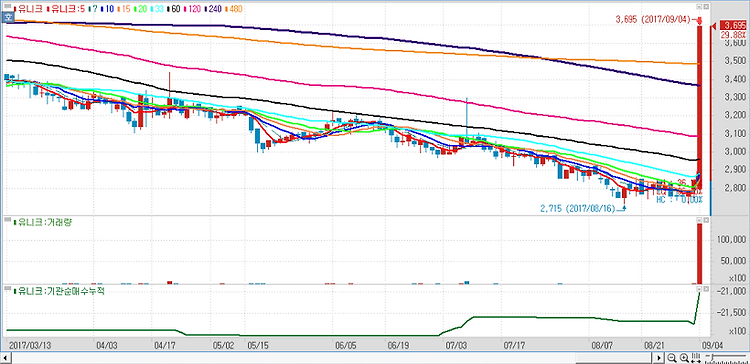Select the 유니크 price series legend
The width and height of the screenshot is (750, 364).
29,9
